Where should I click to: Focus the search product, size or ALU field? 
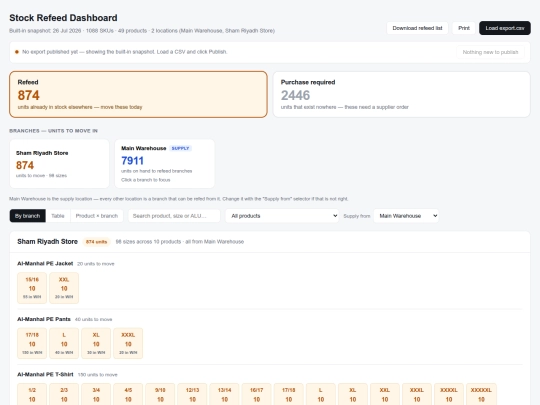click(174, 216)
